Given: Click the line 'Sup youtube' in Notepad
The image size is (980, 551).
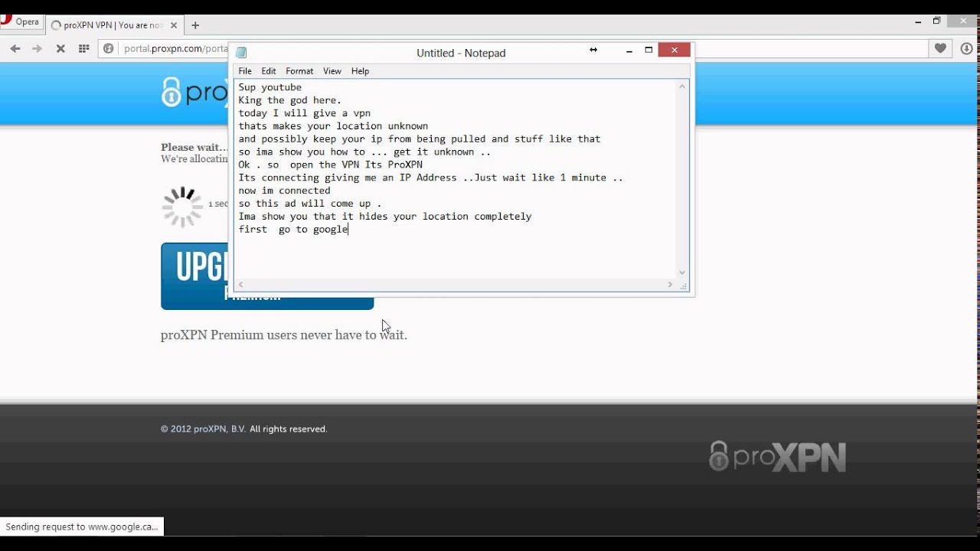Looking at the screenshot, I should 270,87.
